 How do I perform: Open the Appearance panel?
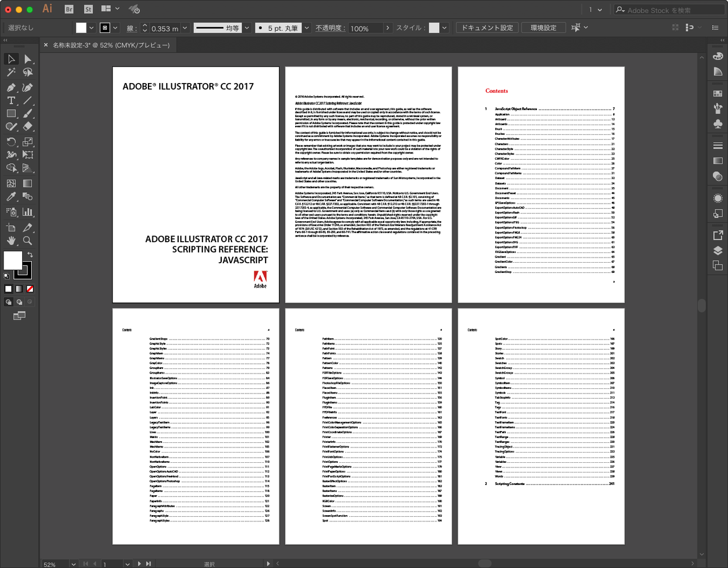tap(718, 198)
